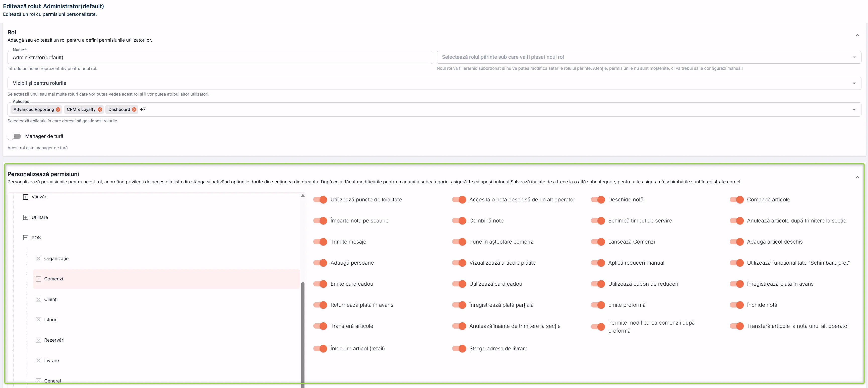This screenshot has width=868, height=388.
Task: Open the Vizibil și pentru rolurile dropdown
Action: click(x=434, y=83)
